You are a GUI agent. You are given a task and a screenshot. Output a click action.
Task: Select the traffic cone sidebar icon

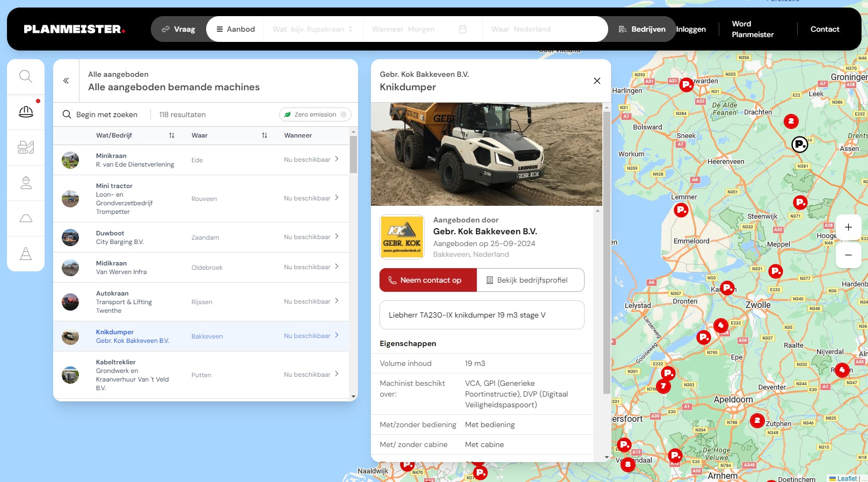[26, 254]
